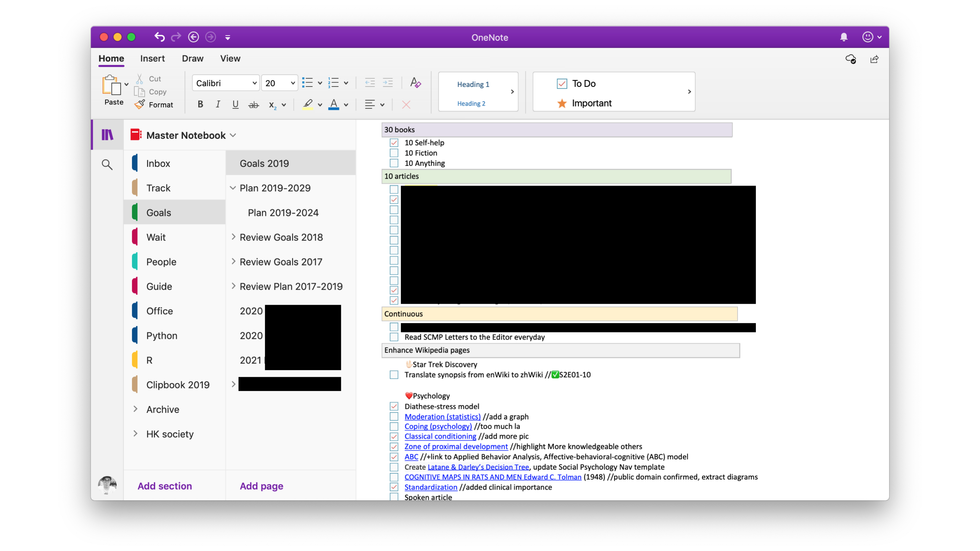This screenshot has height=551, width=980.
Task: Open the Draw tab
Action: pyautogui.click(x=192, y=58)
